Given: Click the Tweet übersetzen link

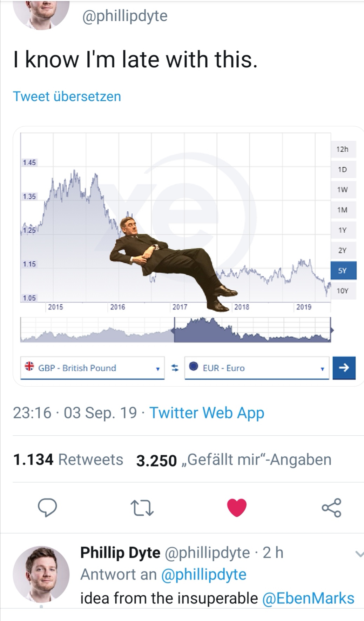Looking at the screenshot, I should coord(67,97).
